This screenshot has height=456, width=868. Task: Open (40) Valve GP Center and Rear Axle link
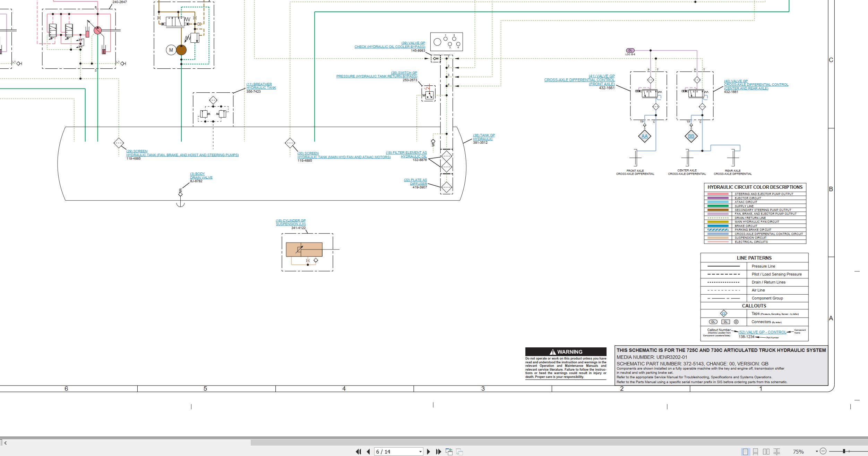pyautogui.click(x=756, y=85)
